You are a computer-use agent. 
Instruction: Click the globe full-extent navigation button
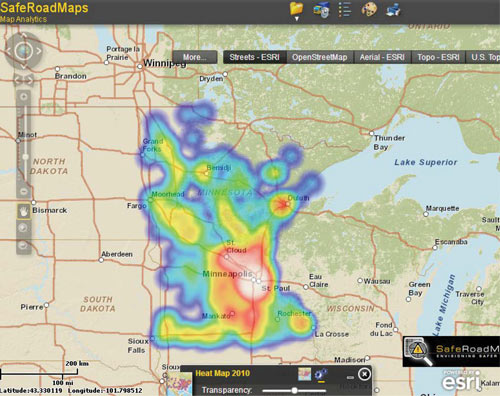(24, 51)
